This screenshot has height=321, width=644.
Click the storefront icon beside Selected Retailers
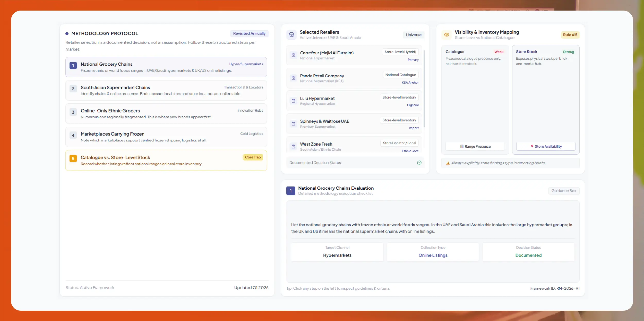coord(291,34)
